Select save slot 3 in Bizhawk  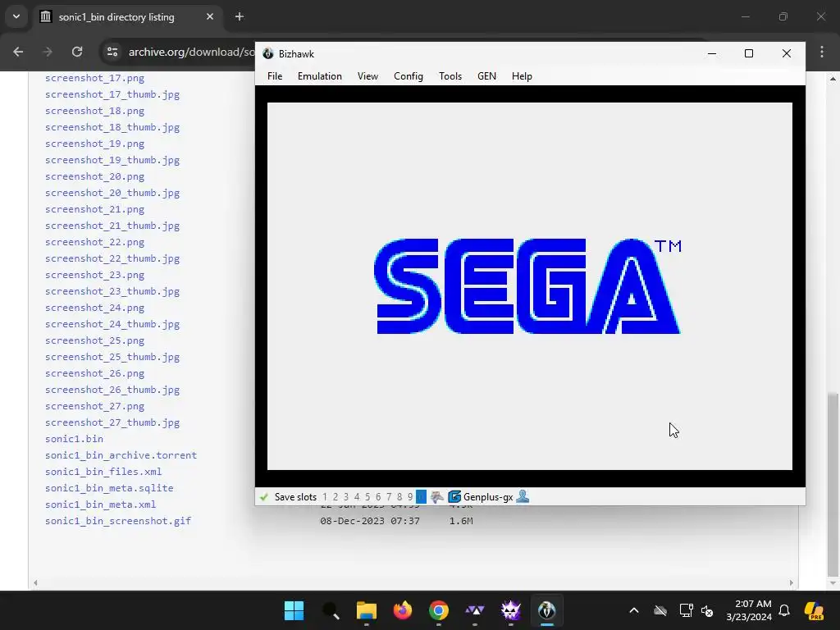tap(346, 497)
